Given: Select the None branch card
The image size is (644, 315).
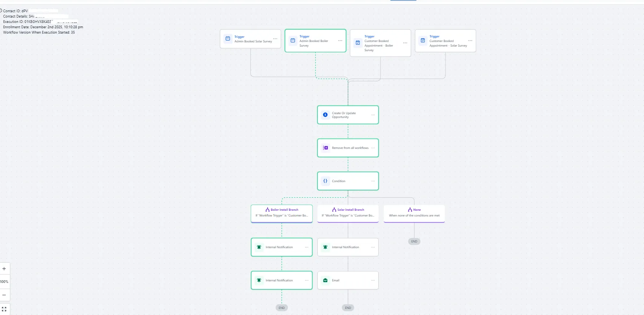Looking at the screenshot, I should coord(414,213).
